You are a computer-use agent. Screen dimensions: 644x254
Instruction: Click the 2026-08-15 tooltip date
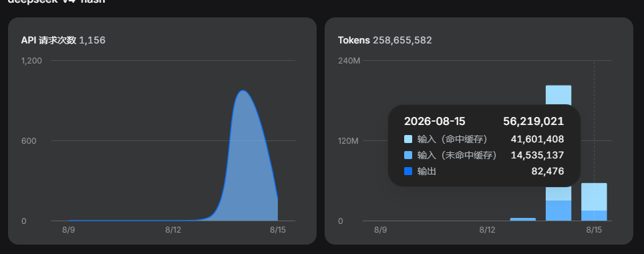[x=434, y=121]
